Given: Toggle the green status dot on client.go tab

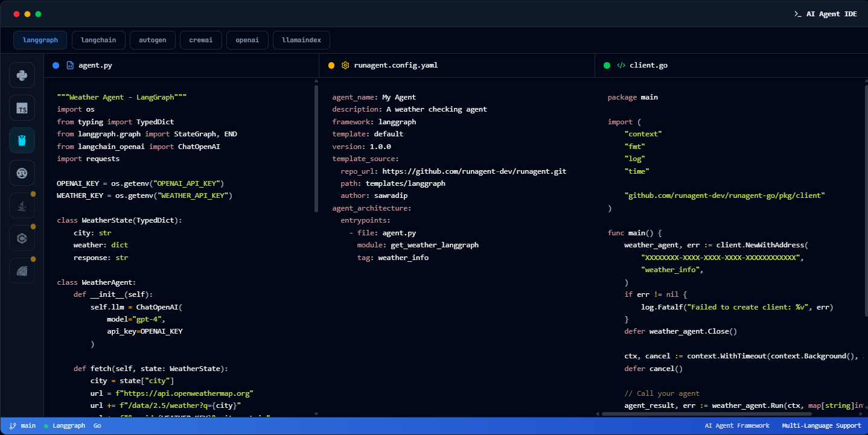Looking at the screenshot, I should click(x=607, y=65).
